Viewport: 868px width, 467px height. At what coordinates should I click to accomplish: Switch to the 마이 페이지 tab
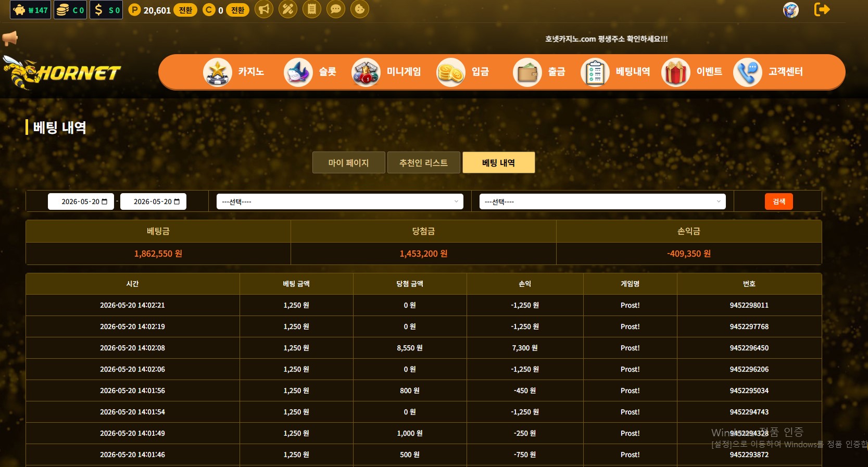[349, 162]
